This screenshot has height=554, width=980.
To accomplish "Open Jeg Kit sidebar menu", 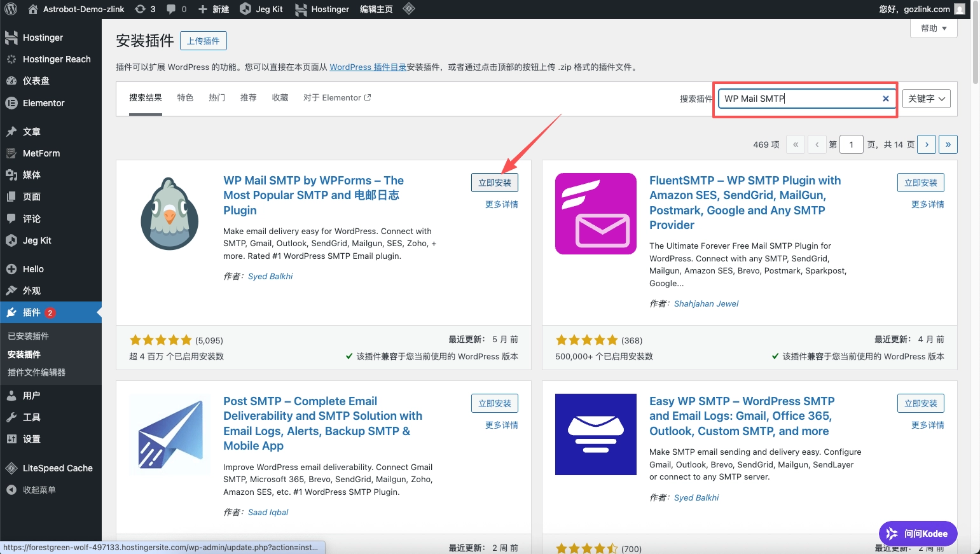I will pos(51,240).
